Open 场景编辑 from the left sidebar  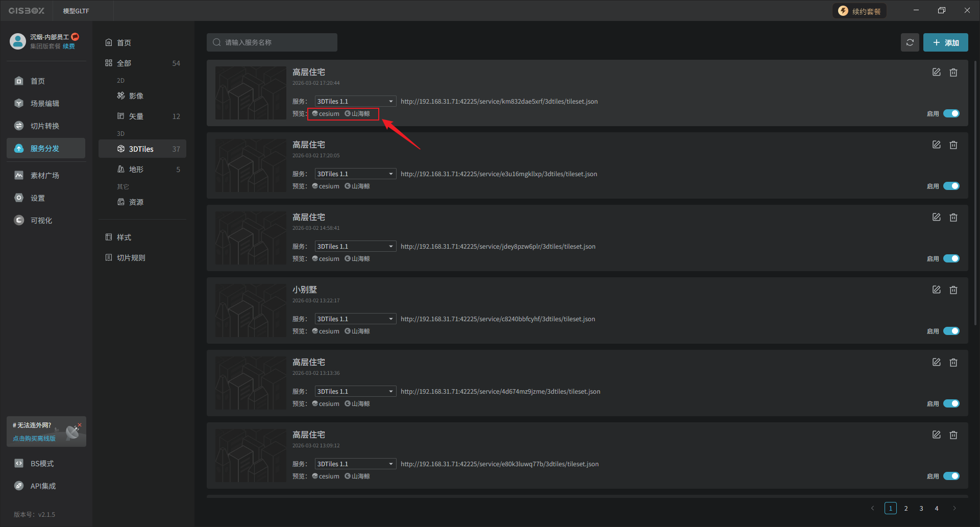45,104
